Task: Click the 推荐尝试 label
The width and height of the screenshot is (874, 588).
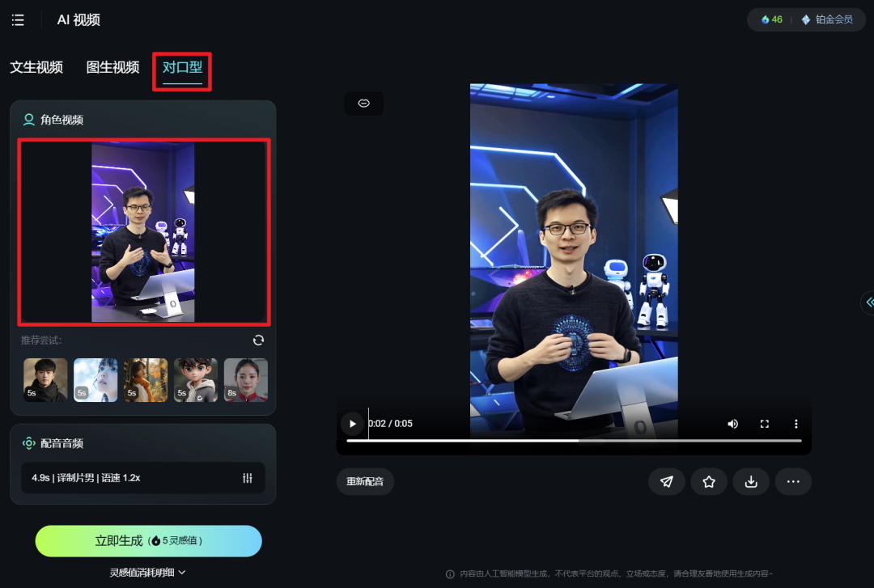Action: (41, 340)
